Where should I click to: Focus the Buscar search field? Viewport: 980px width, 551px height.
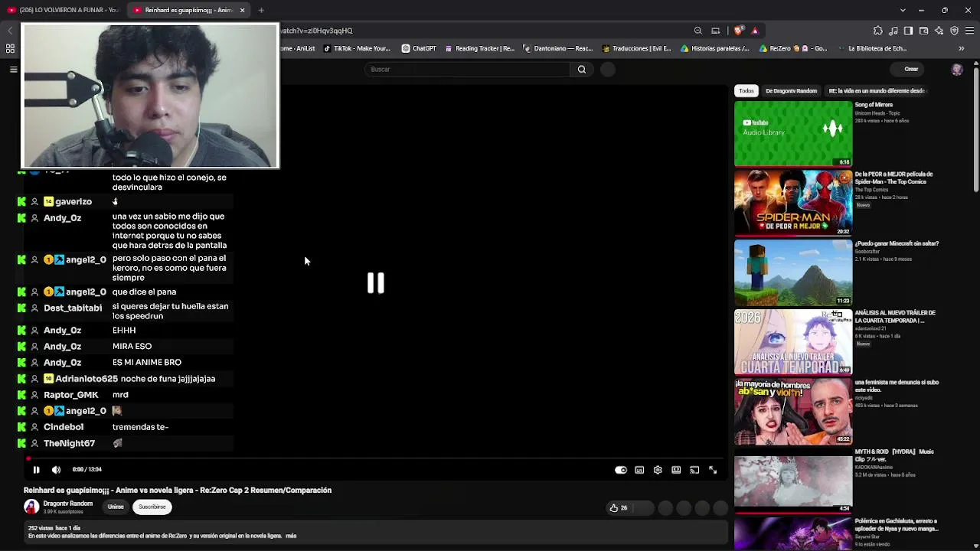pos(467,70)
